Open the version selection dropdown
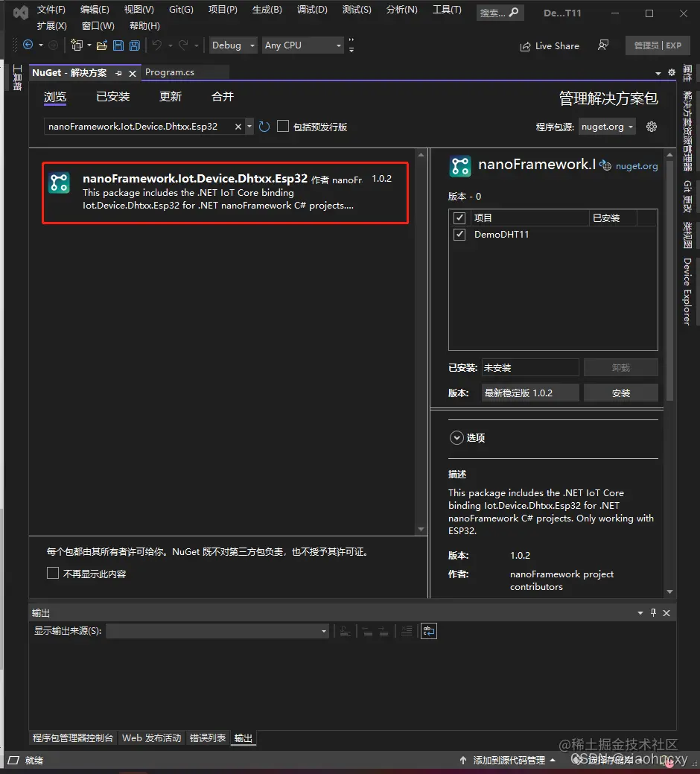The image size is (700, 774). (530, 393)
